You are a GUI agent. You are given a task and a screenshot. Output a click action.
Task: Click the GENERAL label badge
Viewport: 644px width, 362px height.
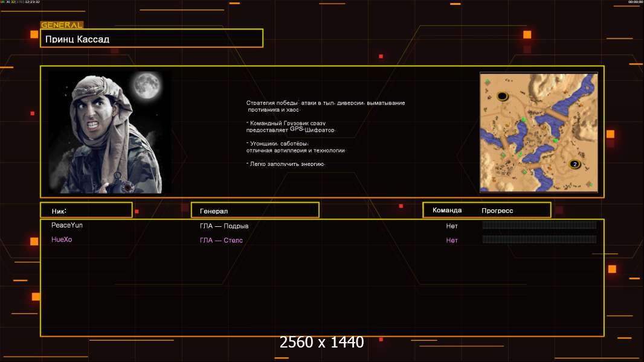pos(62,25)
